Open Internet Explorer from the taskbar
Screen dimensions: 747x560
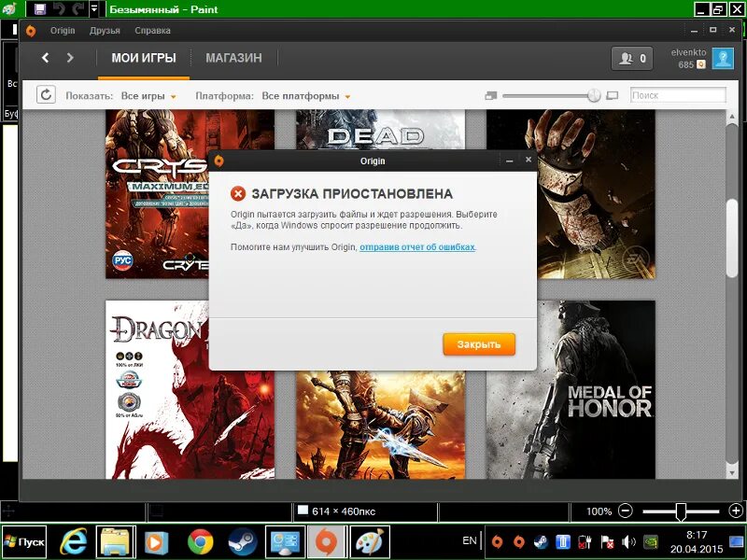pyautogui.click(x=73, y=542)
